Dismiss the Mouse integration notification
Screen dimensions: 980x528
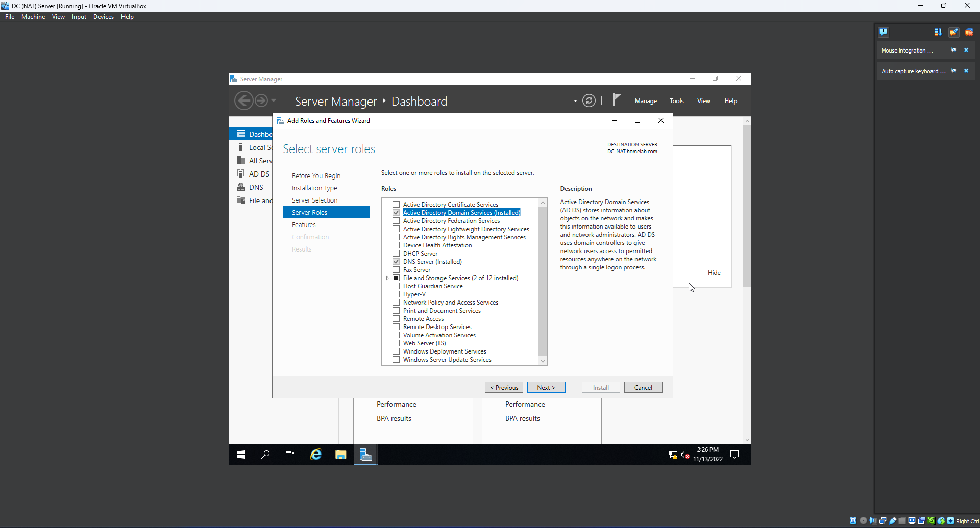(x=966, y=50)
